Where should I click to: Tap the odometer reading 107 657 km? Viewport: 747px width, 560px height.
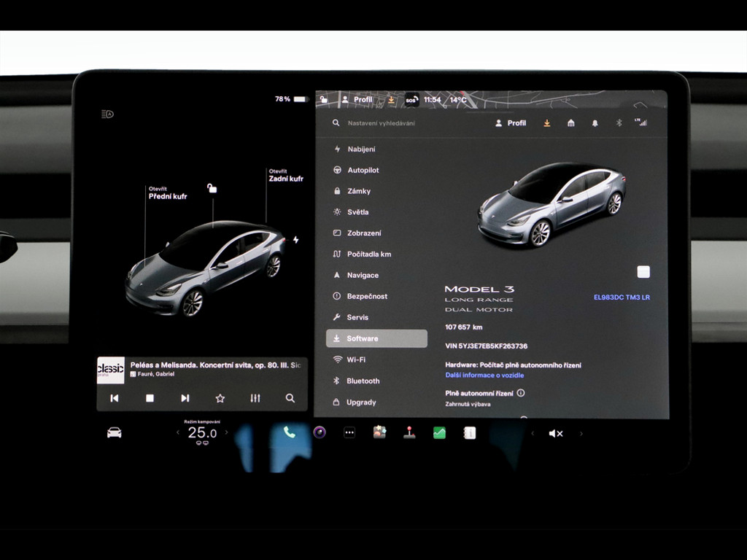(463, 327)
